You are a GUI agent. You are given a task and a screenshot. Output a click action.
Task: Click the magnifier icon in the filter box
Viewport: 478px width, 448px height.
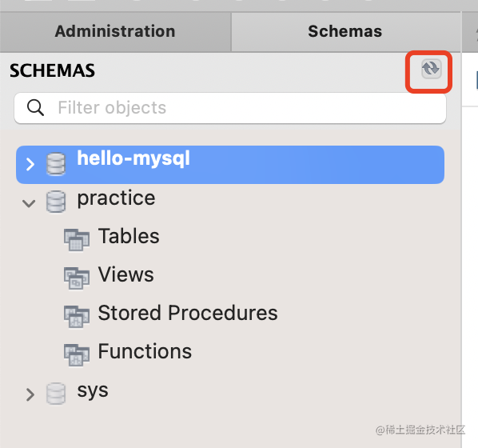click(x=35, y=108)
